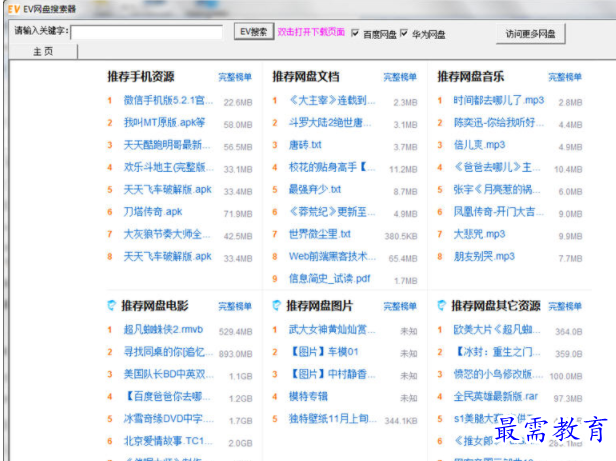Open 完整榜单 link for 推荐网盘图片
The image size is (616, 461).
click(400, 306)
